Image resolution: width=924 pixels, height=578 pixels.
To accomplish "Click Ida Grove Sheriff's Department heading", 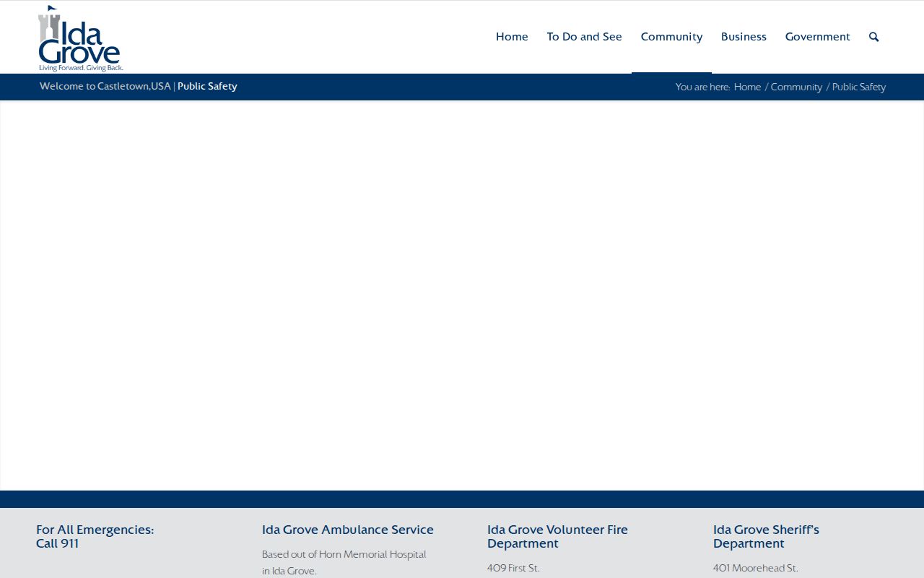I will point(766,536).
